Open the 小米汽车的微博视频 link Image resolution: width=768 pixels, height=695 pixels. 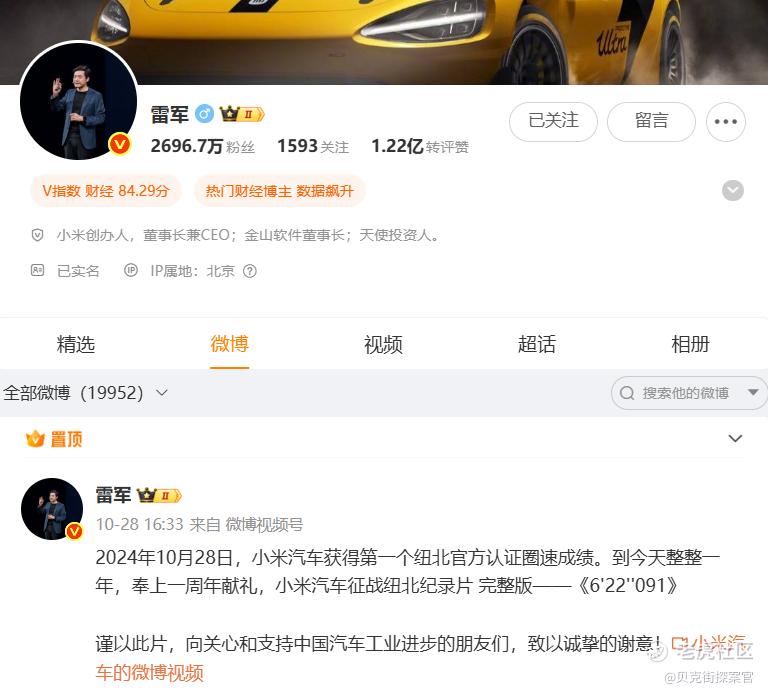point(420,658)
